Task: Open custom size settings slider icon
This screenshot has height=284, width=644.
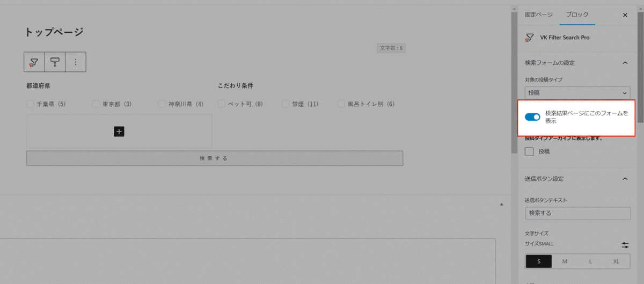Action: [x=625, y=245]
